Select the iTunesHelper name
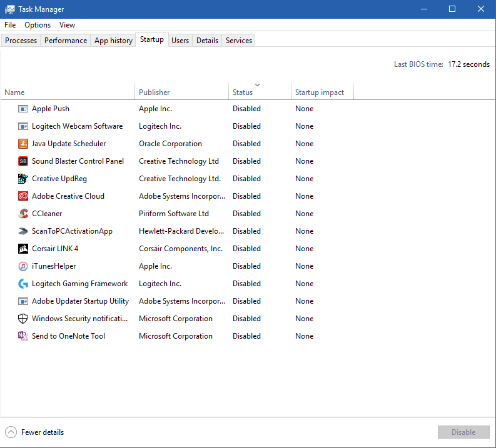 click(x=54, y=266)
